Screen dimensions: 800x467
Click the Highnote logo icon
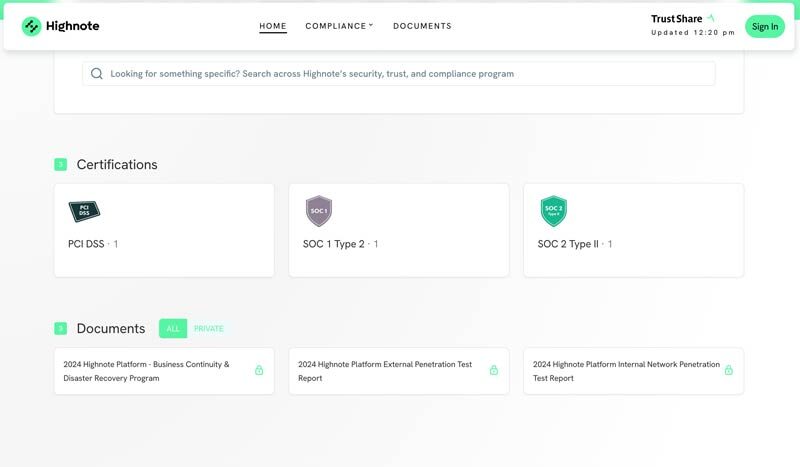(31, 26)
